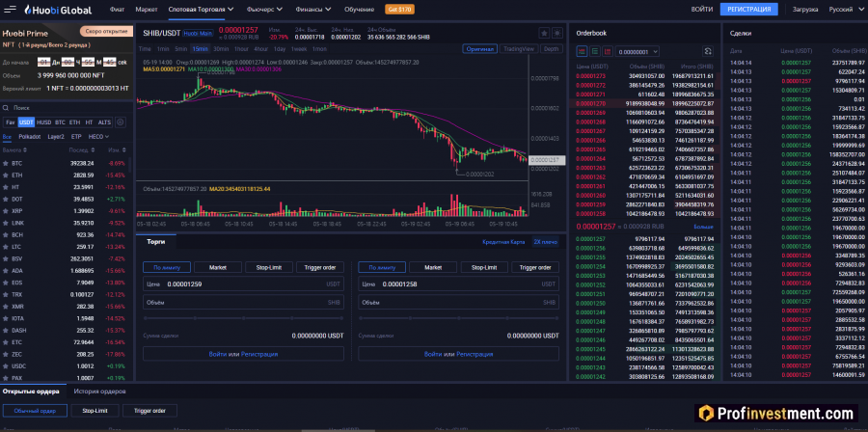
Task: Favorite LINK using its star icon
Action: [6, 223]
